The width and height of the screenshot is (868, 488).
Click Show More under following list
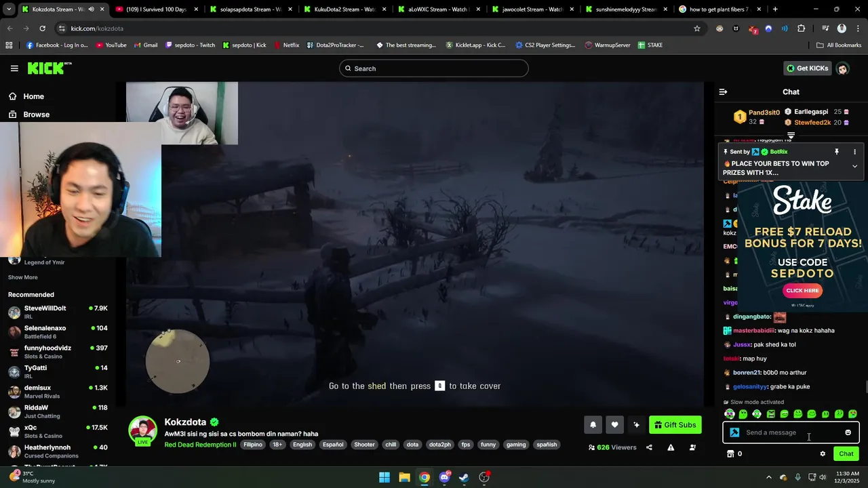tap(23, 277)
